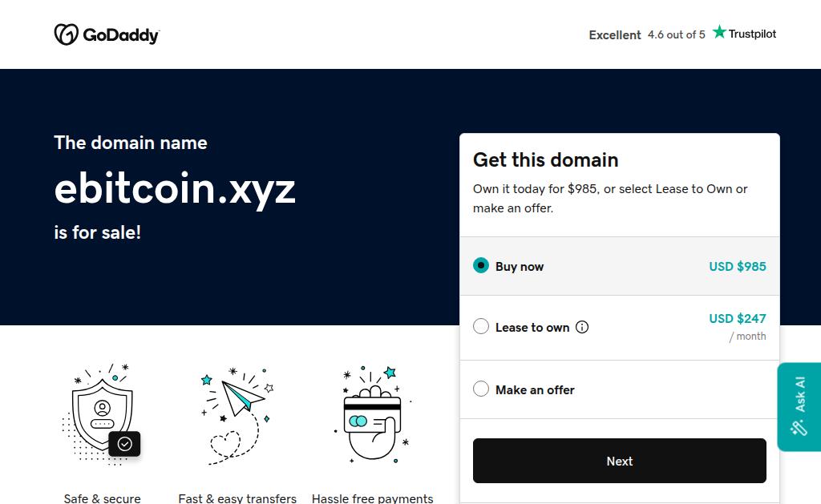Click the Trustpilot star icon
The height and width of the screenshot is (504, 821).
[719, 32]
